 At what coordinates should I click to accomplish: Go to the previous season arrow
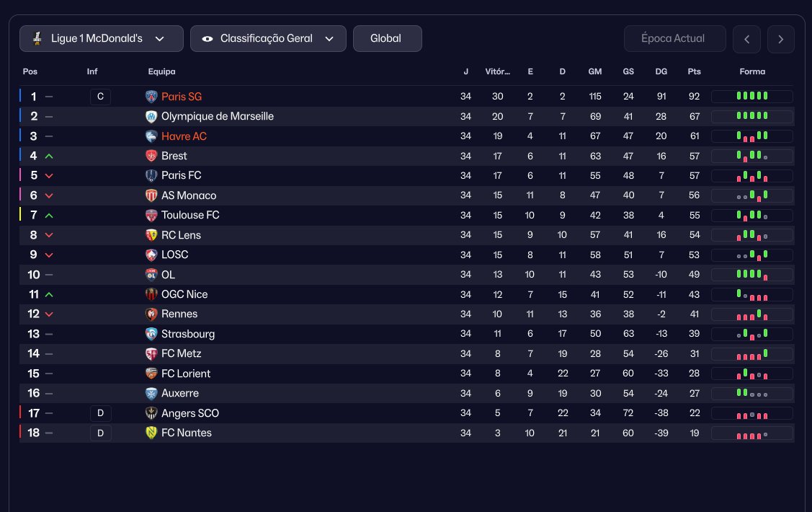click(746, 39)
